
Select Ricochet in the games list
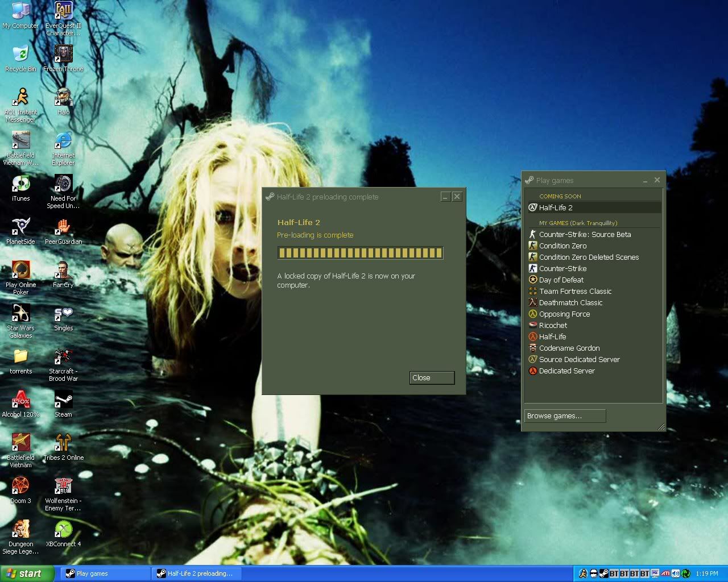point(594,325)
